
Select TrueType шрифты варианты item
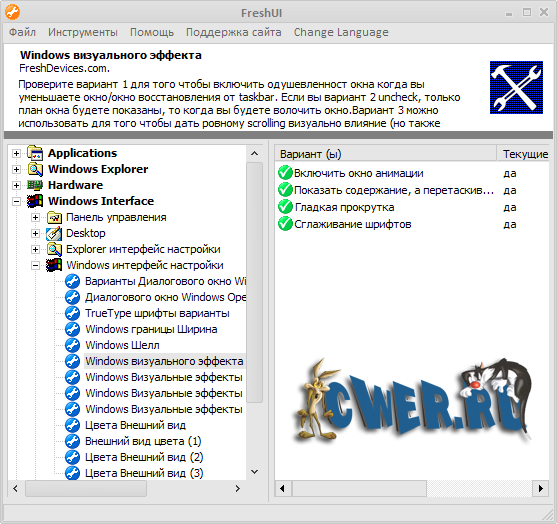click(157, 313)
